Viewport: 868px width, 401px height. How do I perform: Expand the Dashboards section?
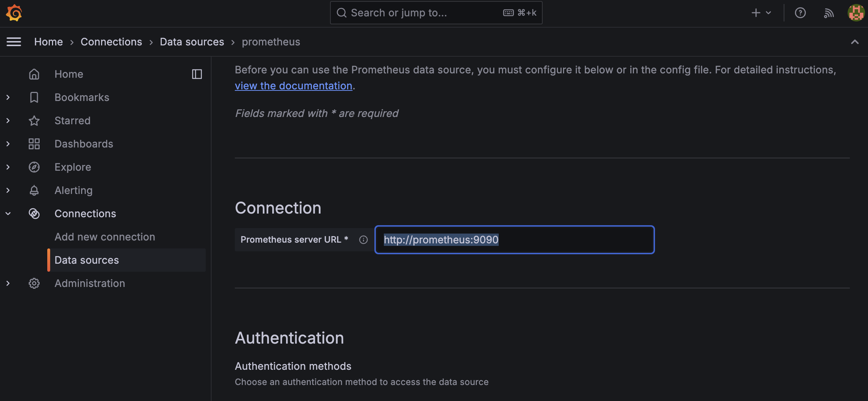click(8, 144)
